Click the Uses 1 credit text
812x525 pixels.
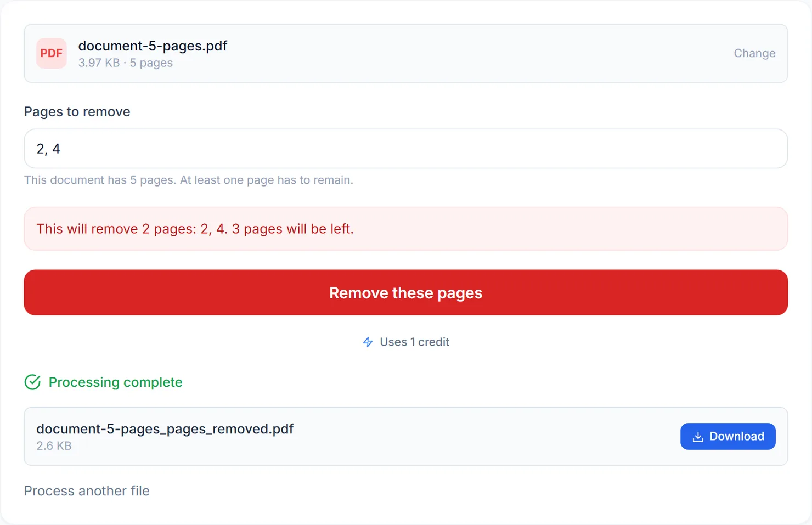click(414, 342)
